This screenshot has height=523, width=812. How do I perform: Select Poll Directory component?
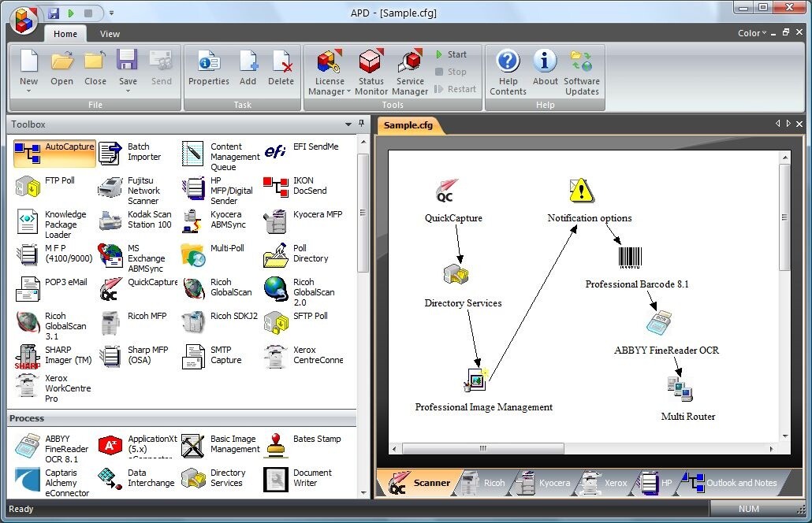[x=296, y=254]
